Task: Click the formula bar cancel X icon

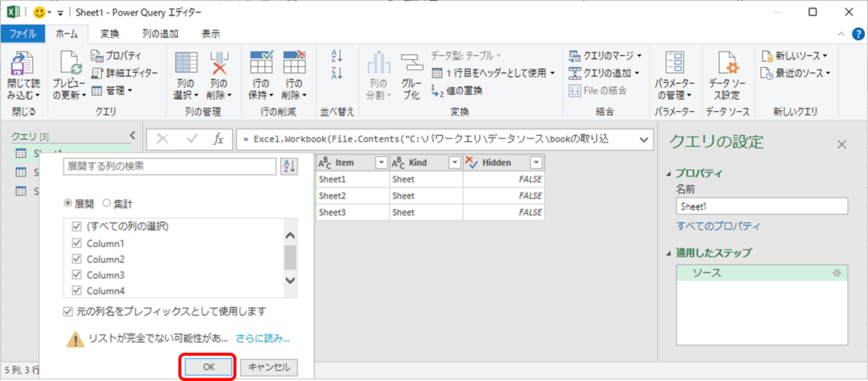Action: (163, 139)
